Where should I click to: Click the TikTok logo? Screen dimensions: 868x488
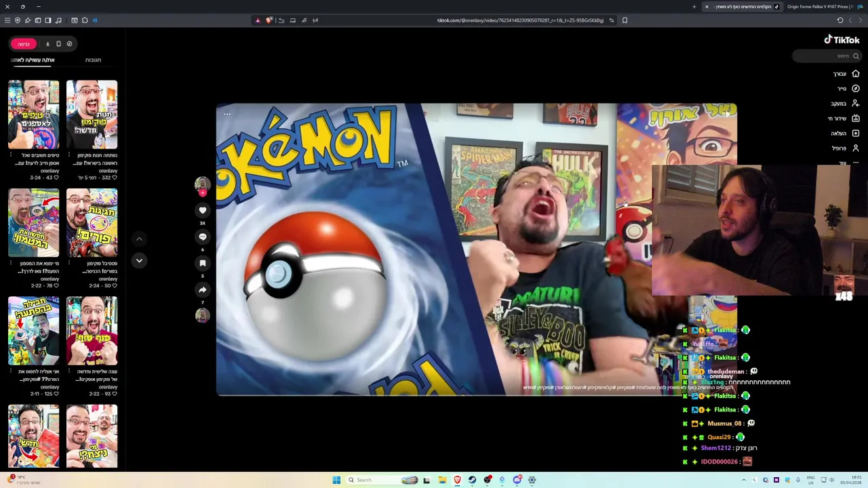point(842,40)
